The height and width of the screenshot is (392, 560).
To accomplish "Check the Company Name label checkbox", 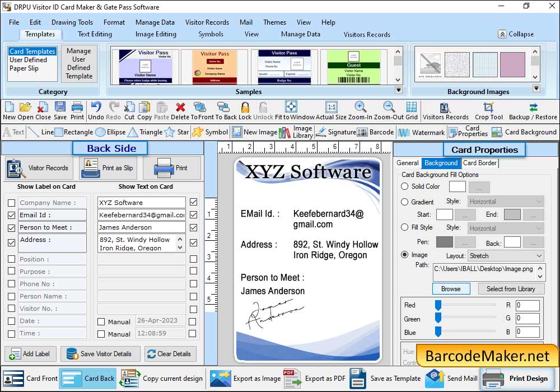I will tap(11, 203).
